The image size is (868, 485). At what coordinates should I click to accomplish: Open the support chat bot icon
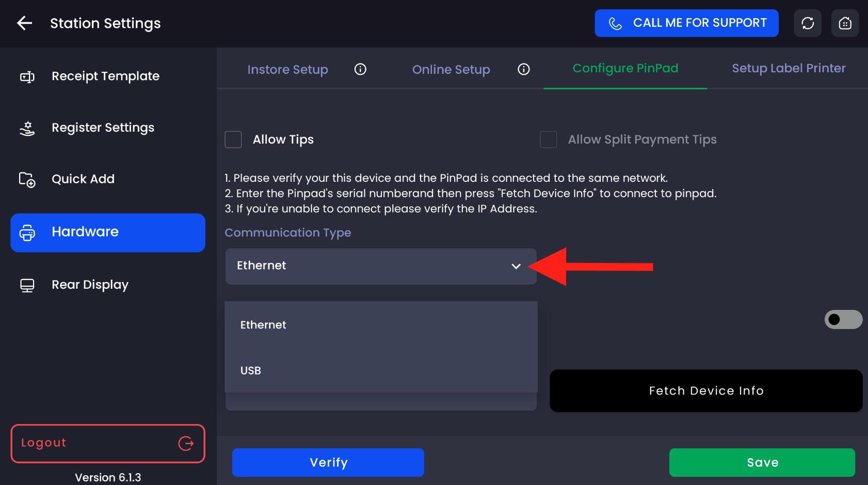tap(845, 23)
